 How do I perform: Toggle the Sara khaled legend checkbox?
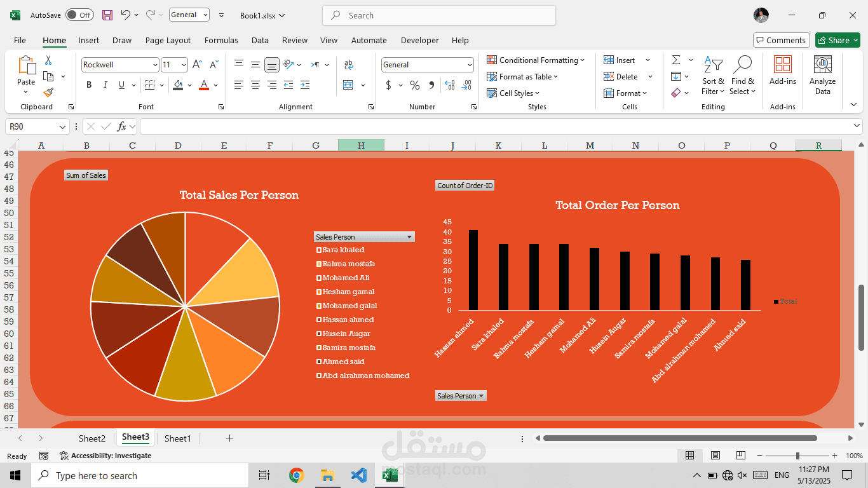(319, 250)
